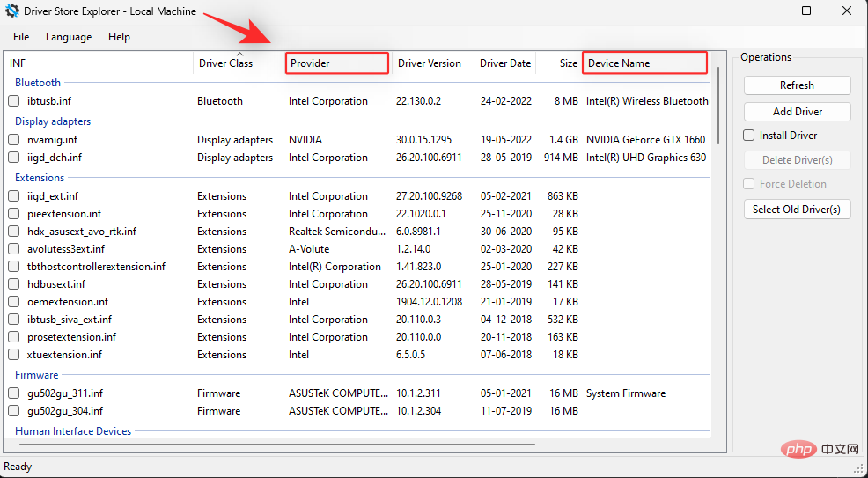
Task: Click driver version 10.1.2.311
Action: click(x=418, y=393)
